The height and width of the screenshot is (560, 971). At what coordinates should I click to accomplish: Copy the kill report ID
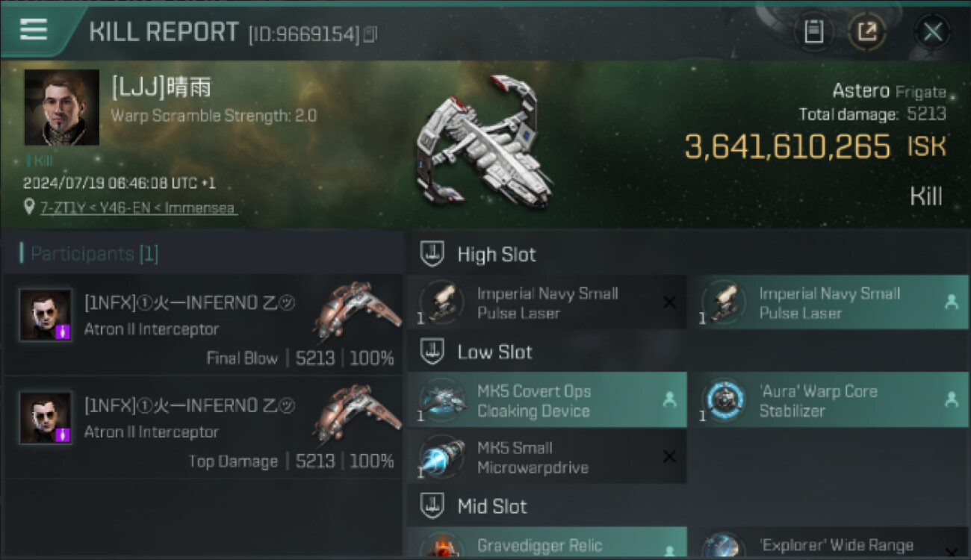pos(371,34)
